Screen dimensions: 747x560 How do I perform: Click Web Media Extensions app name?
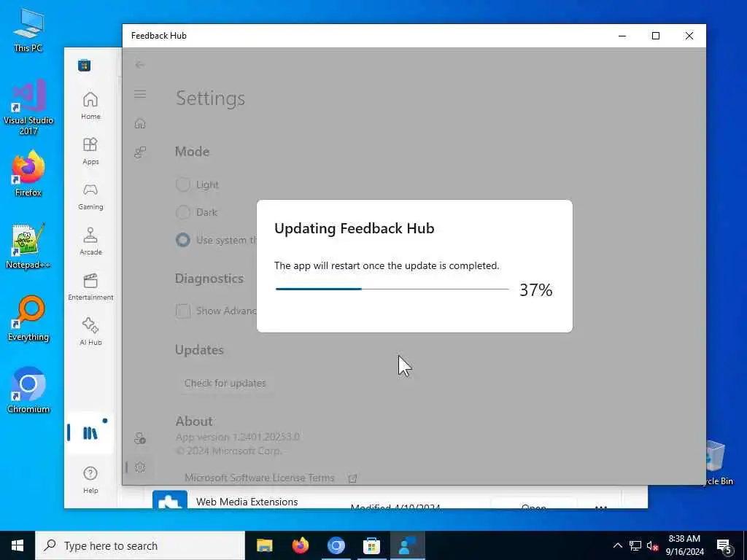[247, 502]
